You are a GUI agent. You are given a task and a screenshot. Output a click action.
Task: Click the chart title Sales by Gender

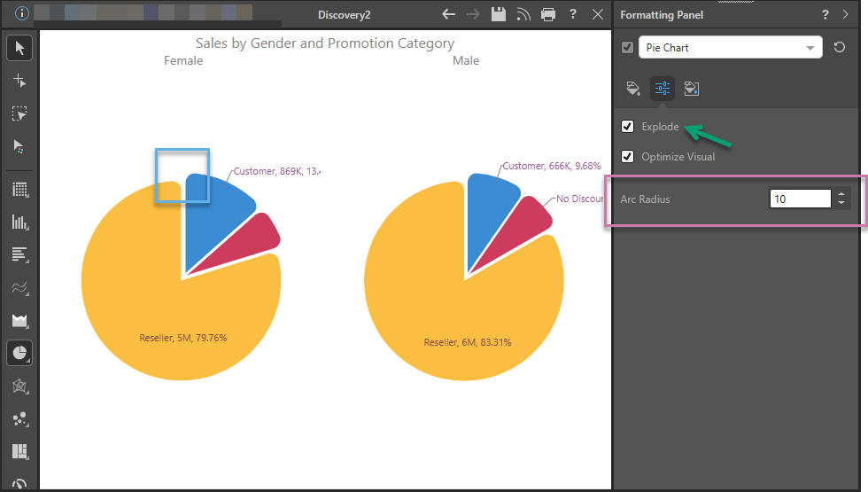(325, 43)
